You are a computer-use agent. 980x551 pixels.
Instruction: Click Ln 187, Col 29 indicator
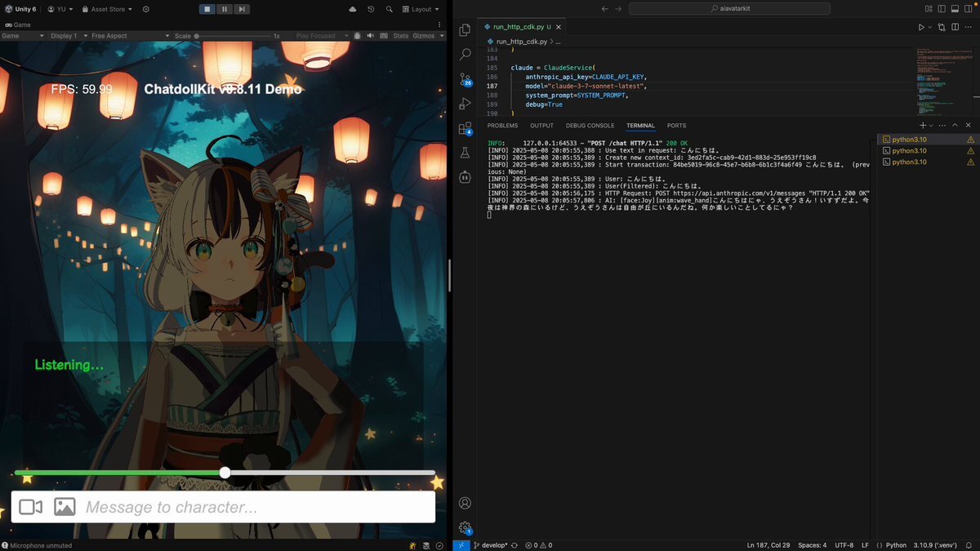pyautogui.click(x=768, y=544)
